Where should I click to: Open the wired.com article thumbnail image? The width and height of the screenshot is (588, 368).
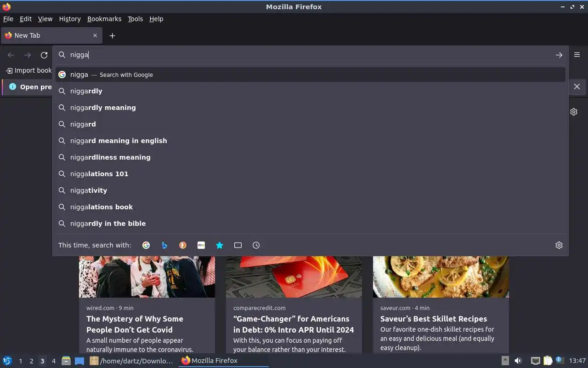click(x=147, y=277)
